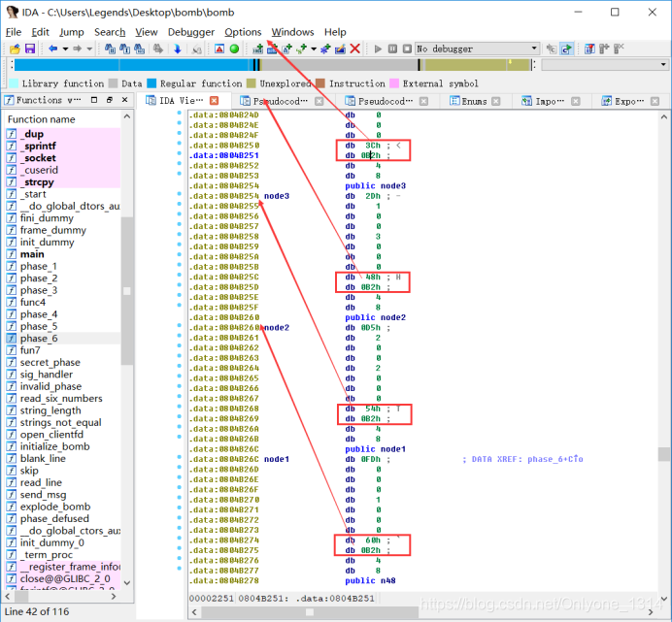The height and width of the screenshot is (622, 672).
Task: Stop process with the stop icon
Action: [407, 49]
